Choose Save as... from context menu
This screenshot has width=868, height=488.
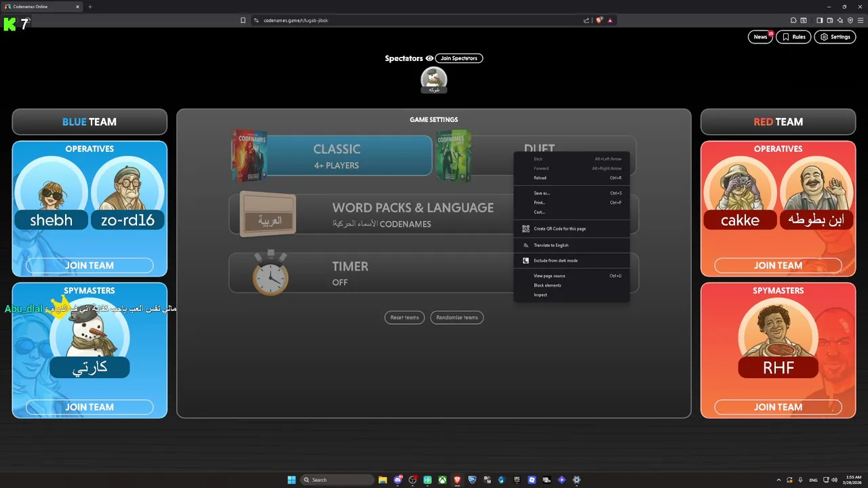(x=572, y=193)
